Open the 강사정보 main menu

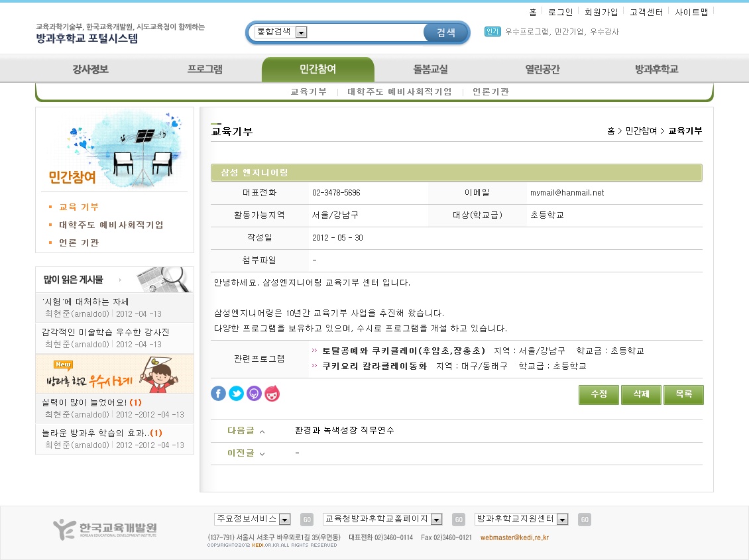[91, 69]
